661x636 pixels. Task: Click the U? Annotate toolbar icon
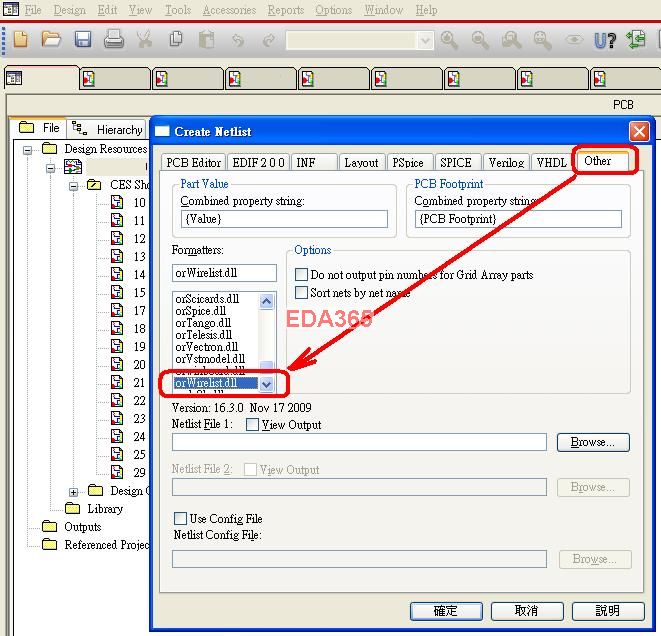[x=605, y=40]
